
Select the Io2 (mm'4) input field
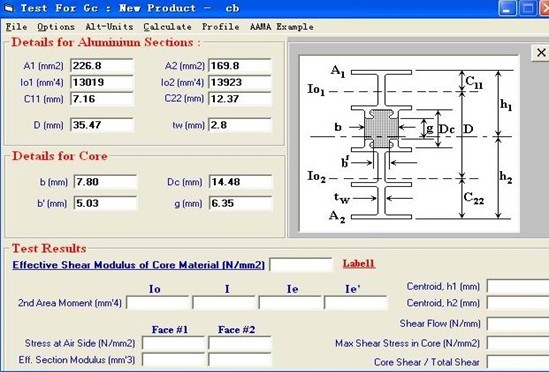pos(240,83)
